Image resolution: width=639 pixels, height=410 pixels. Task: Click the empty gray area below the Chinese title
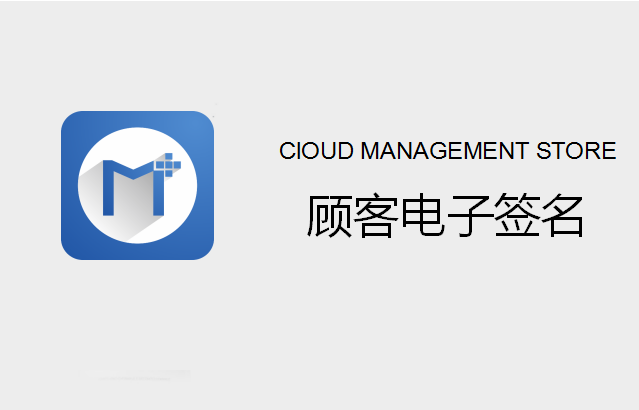coord(447,318)
